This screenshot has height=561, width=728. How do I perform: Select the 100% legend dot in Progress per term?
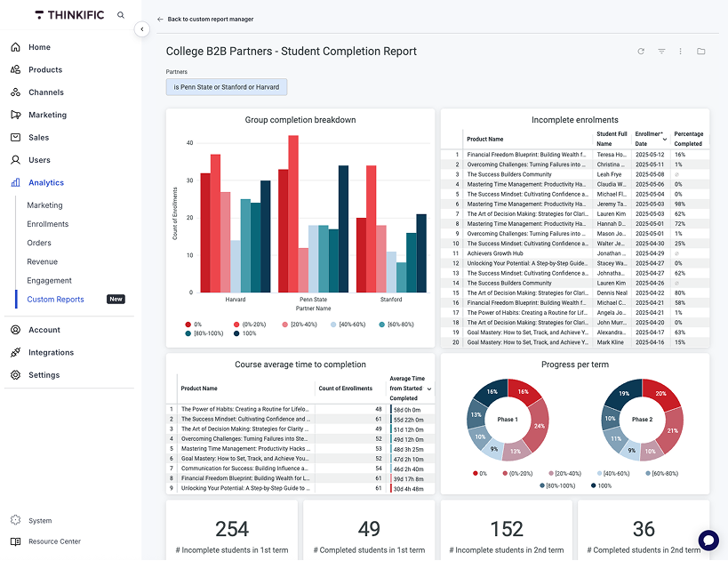(x=594, y=485)
